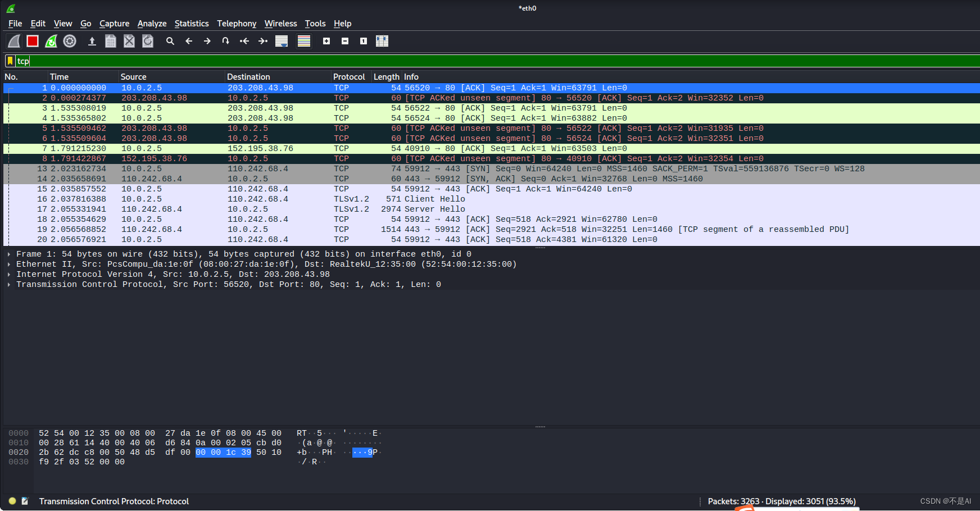Click expert information yellow circle icon
980x511 pixels.
click(12, 501)
